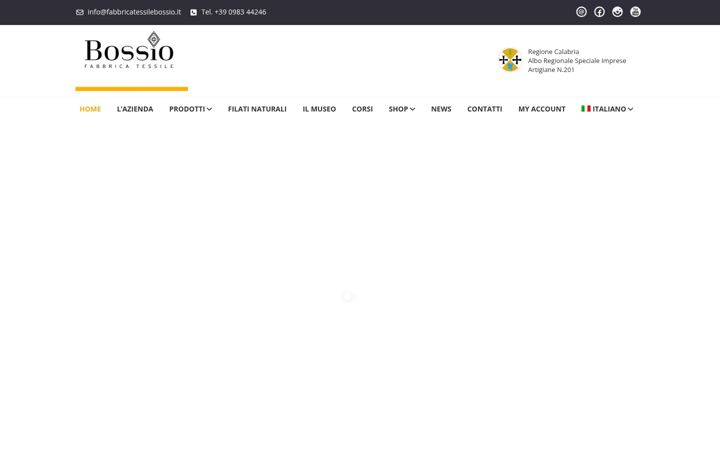720x450 pixels.
Task: Click info@fabbricatessilebossio.it email link
Action: (134, 12)
